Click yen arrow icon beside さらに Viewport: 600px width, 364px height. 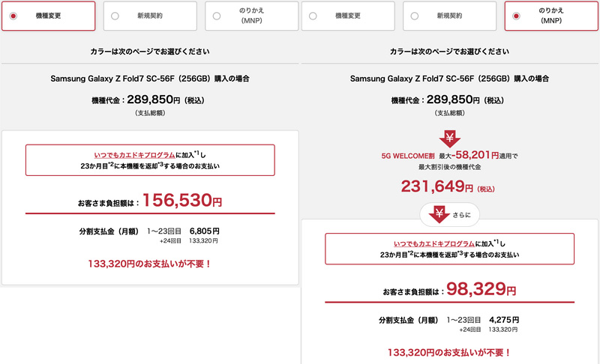(x=439, y=215)
